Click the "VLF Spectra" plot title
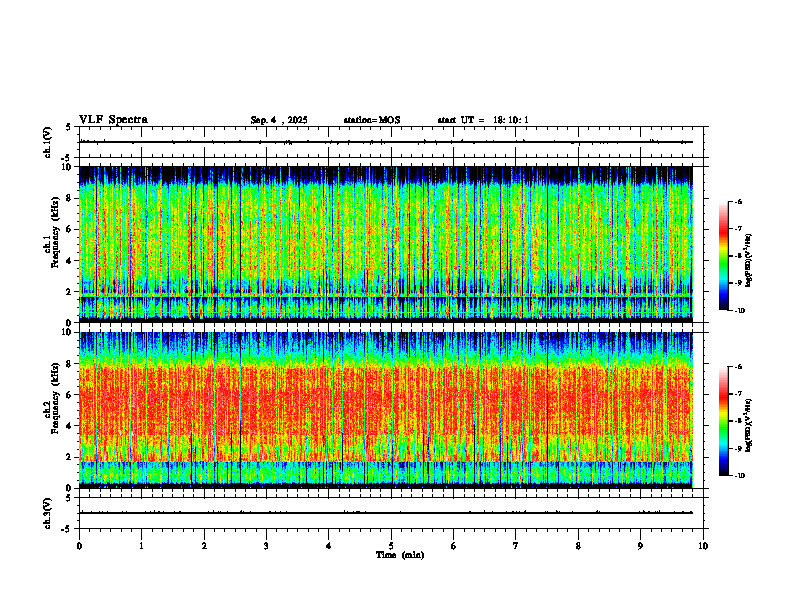Viewport: 792px width, 612px height. (113, 120)
